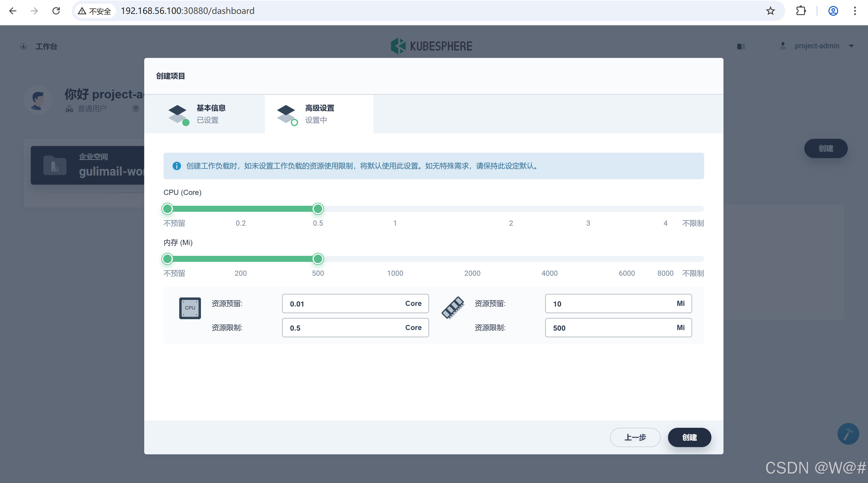The height and width of the screenshot is (483, 868).
Task: Switch to the 基本信息 step tab
Action: pyautogui.click(x=204, y=114)
